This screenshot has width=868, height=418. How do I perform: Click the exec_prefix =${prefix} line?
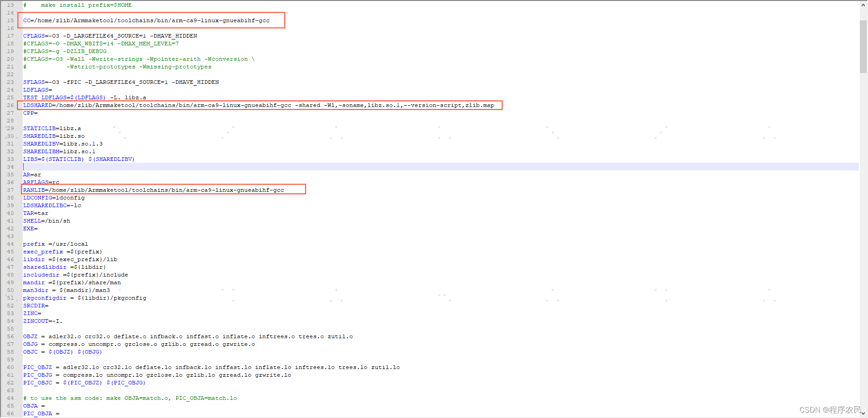coord(63,252)
